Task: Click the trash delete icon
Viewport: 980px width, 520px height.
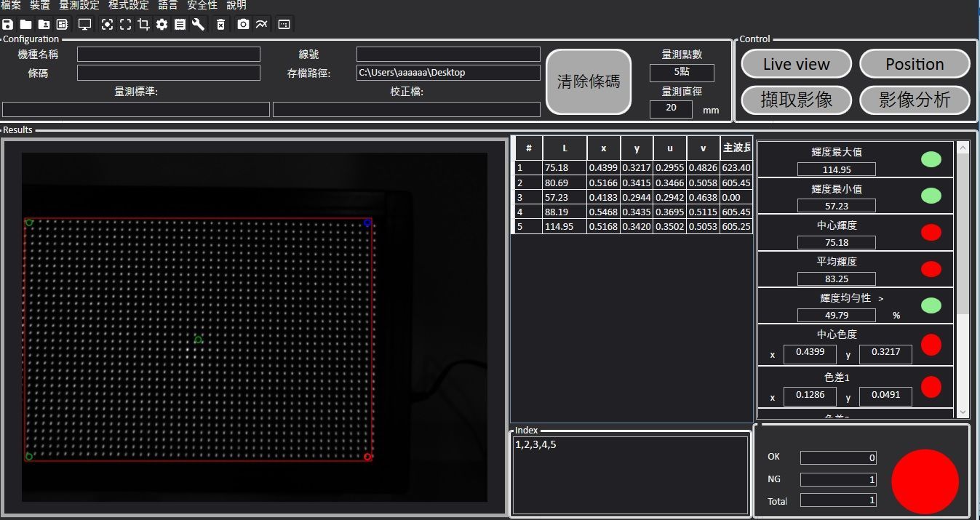Action: click(220, 25)
